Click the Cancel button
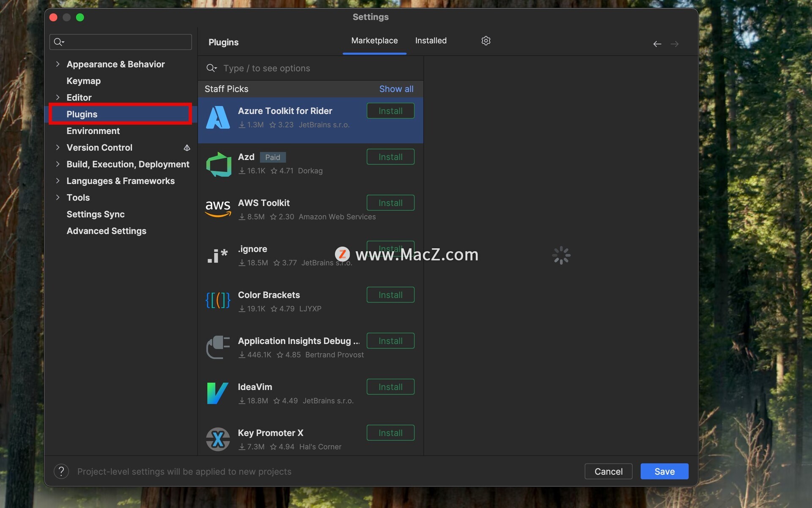812x508 pixels. click(x=608, y=471)
